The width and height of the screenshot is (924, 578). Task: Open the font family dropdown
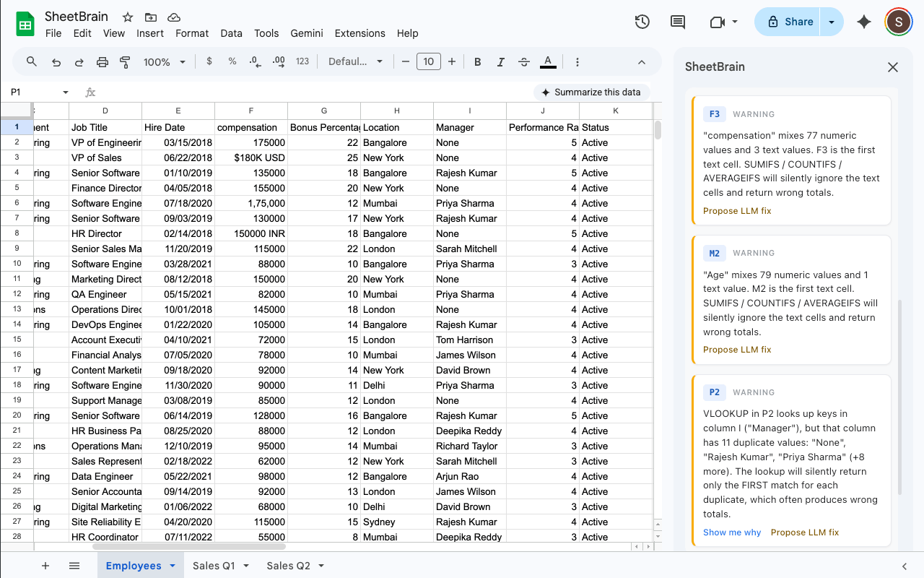tap(355, 62)
